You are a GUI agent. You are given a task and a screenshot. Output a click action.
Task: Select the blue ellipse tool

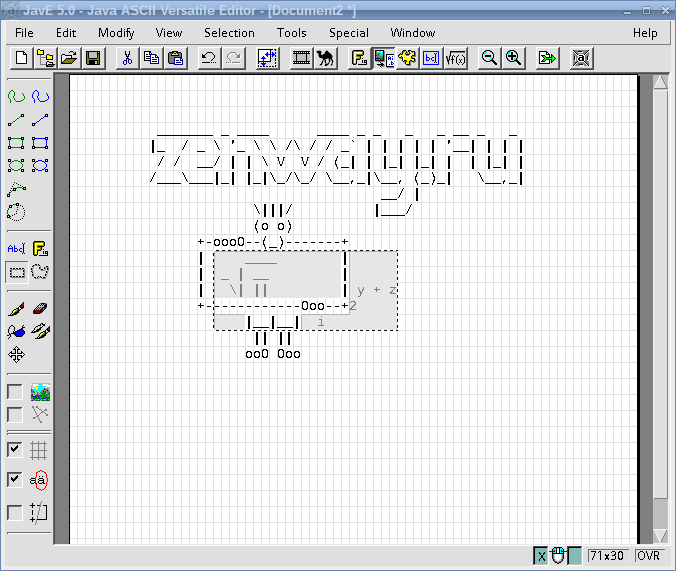pos(40,165)
